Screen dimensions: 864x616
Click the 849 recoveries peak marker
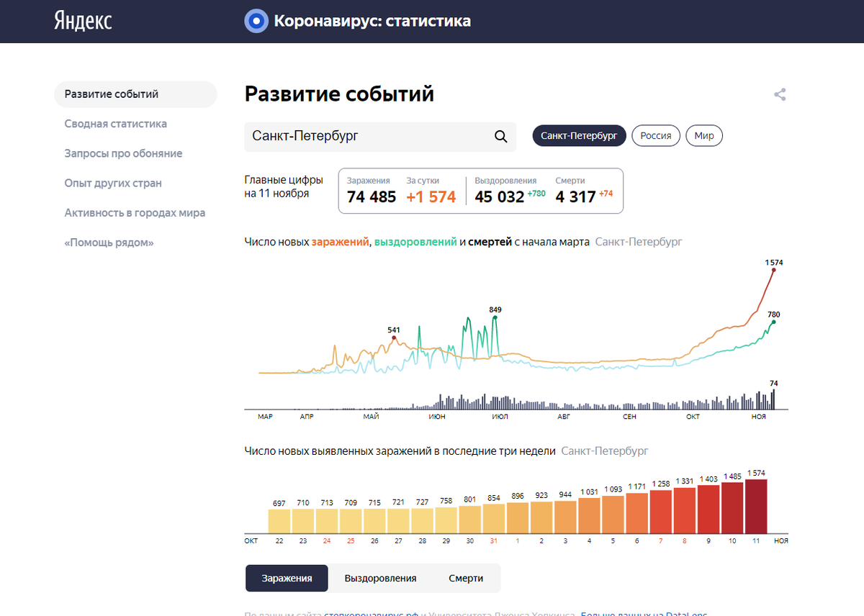[495, 317]
